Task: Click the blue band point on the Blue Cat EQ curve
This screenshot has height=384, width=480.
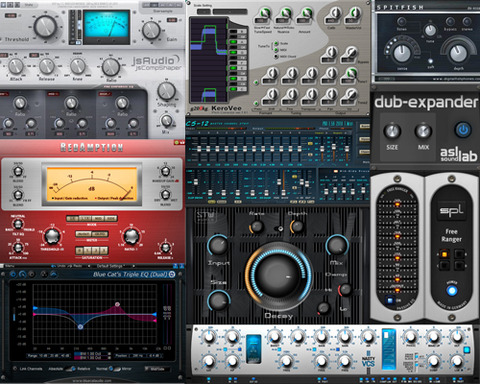Action: 80,327
